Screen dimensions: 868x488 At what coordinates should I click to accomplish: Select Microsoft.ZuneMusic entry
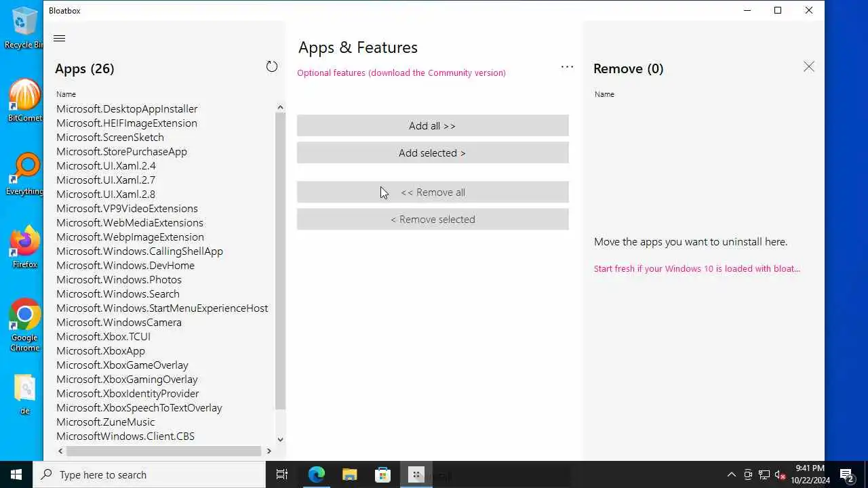click(x=105, y=422)
